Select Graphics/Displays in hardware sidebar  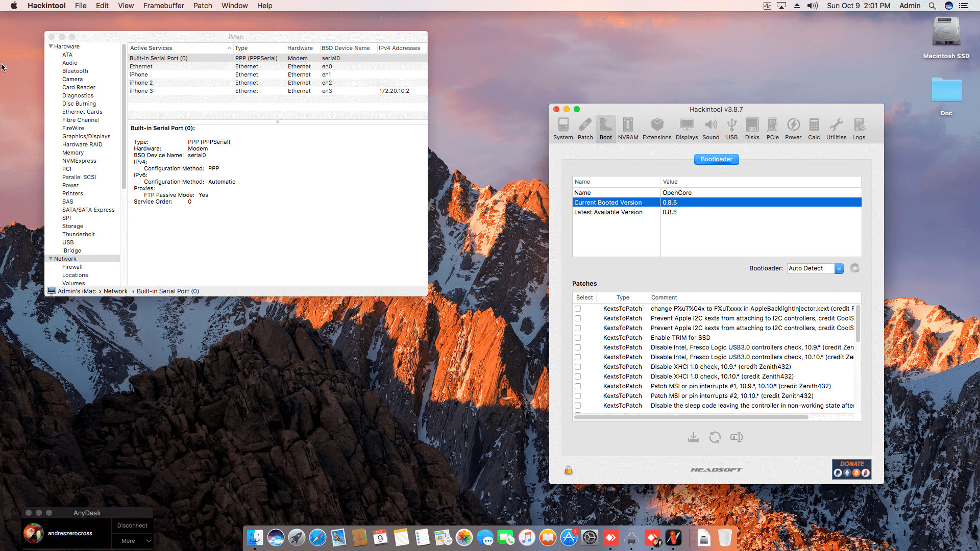[x=86, y=136]
